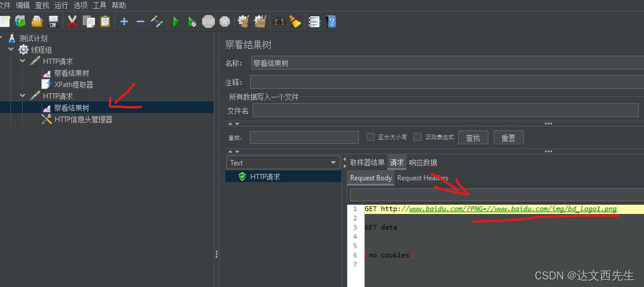Select the Request Body sub-tab
This screenshot has width=644, height=287.
click(371, 178)
